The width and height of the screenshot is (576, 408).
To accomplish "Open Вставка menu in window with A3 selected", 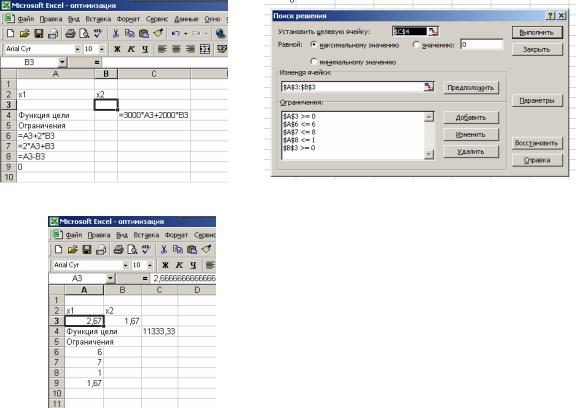I will pos(146,235).
